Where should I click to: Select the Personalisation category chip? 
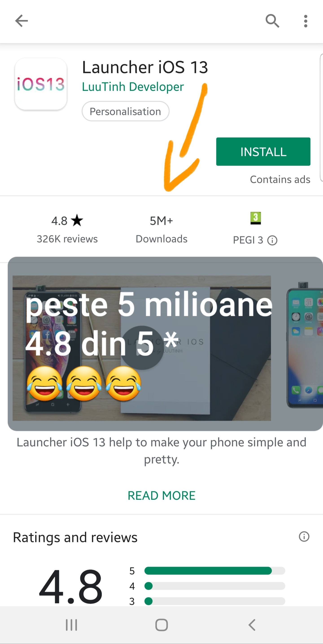click(125, 111)
